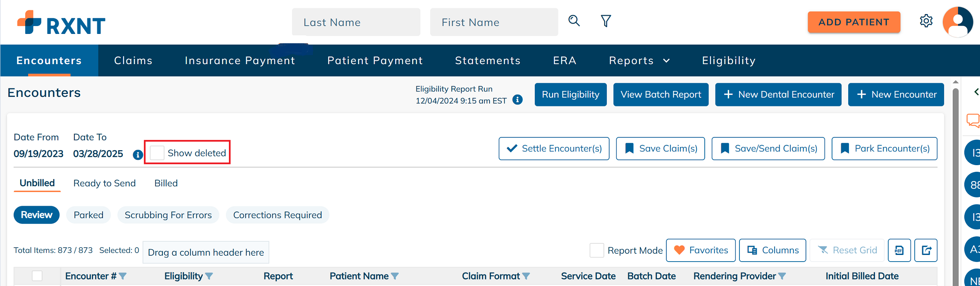Open the user profile avatar
Viewport: 980px width, 286px height.
click(958, 22)
